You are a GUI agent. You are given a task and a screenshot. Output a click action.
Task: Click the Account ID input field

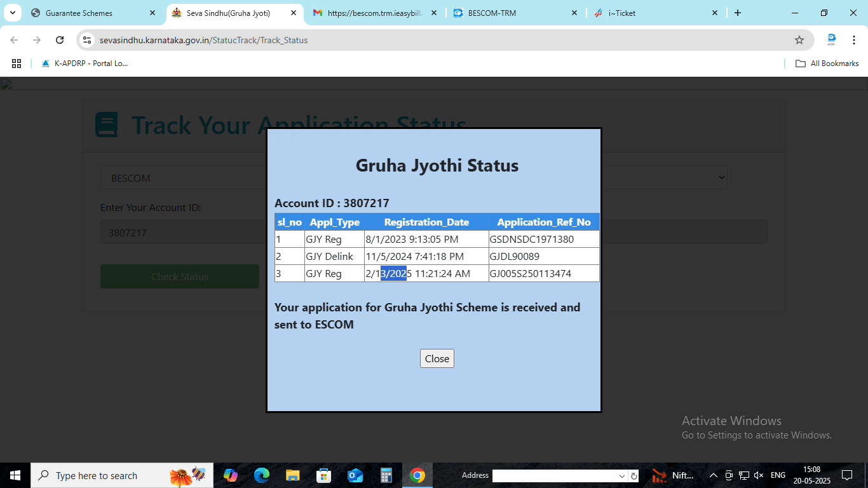click(x=434, y=233)
